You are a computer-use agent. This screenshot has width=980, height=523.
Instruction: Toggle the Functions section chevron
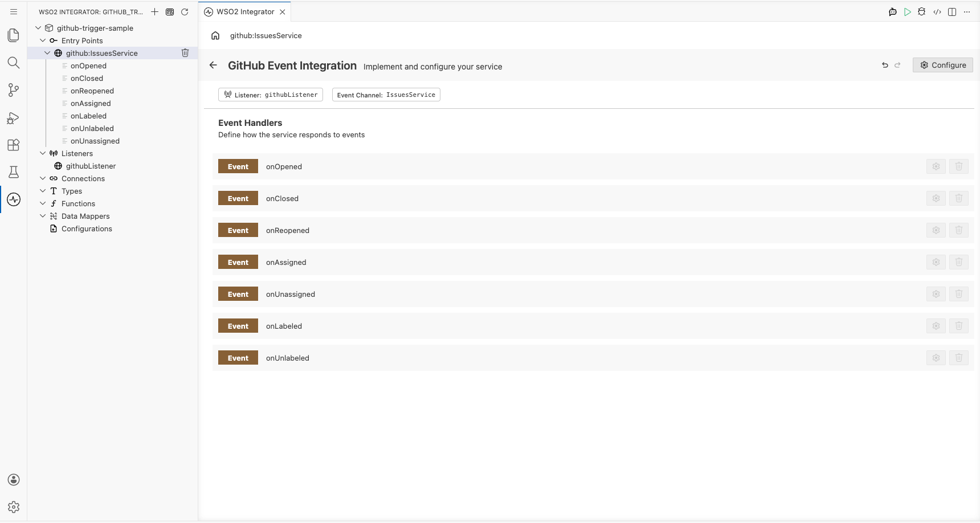[43, 203]
